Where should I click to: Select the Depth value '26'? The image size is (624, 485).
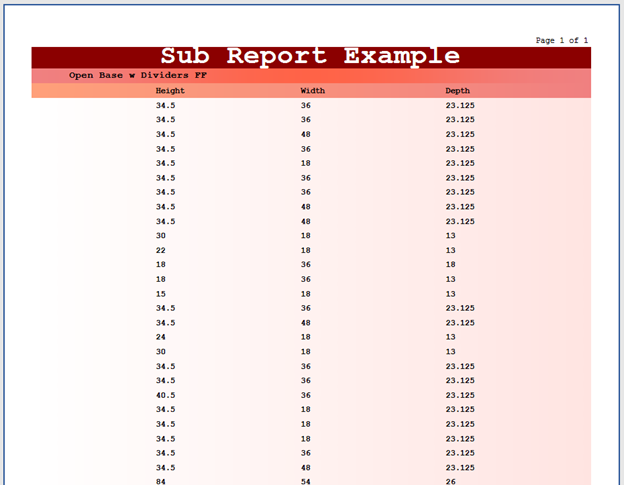450,481
